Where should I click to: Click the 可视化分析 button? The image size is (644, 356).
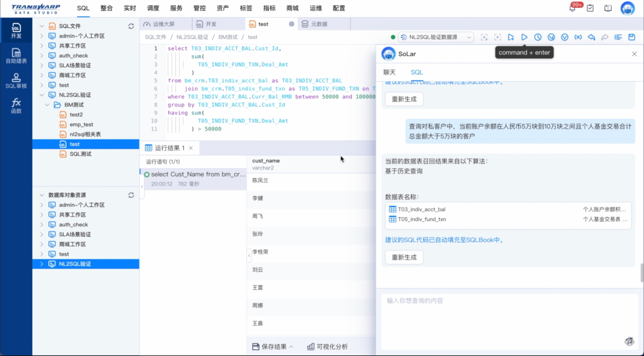(327, 346)
